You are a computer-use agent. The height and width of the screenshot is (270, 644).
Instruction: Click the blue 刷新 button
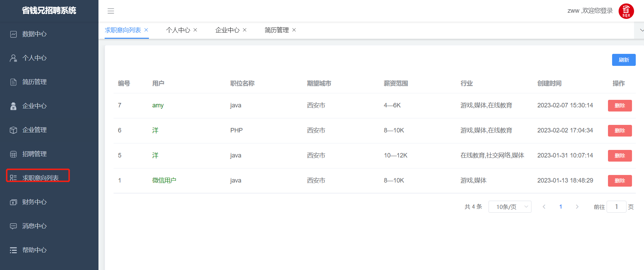[623, 60]
